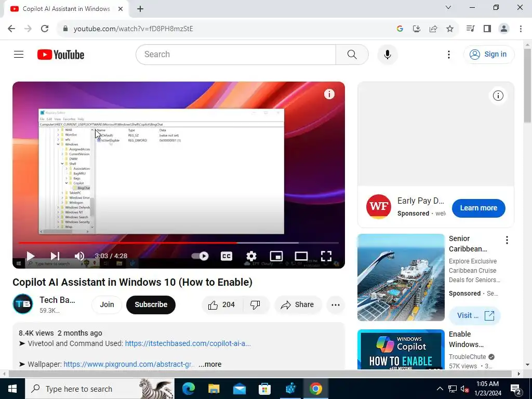Open the notification center
The width and height of the screenshot is (532, 399).
click(x=516, y=389)
